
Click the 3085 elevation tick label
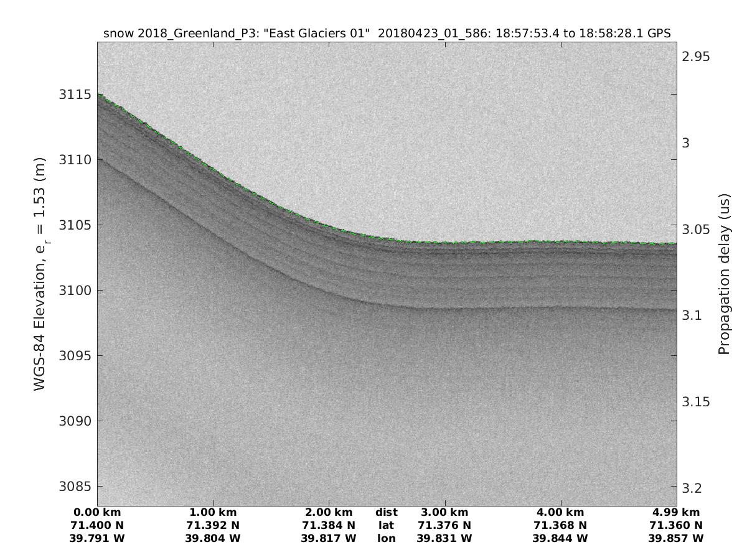pyautogui.click(x=76, y=486)
